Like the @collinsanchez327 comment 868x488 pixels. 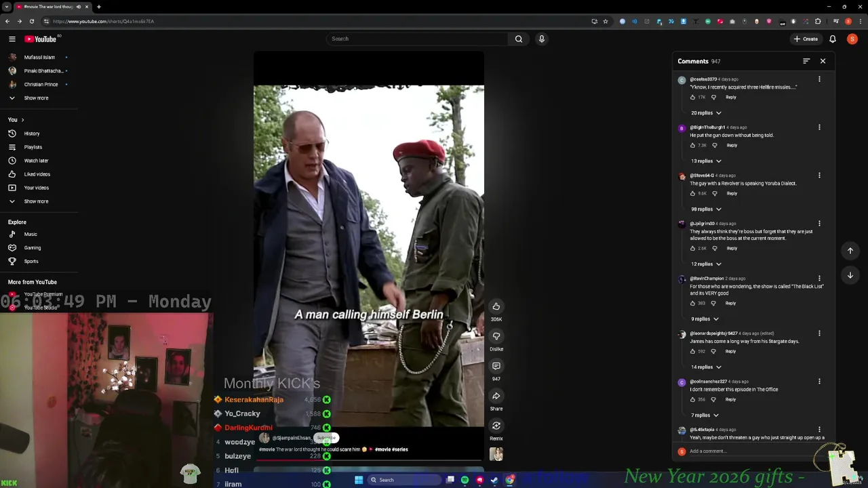693,399
